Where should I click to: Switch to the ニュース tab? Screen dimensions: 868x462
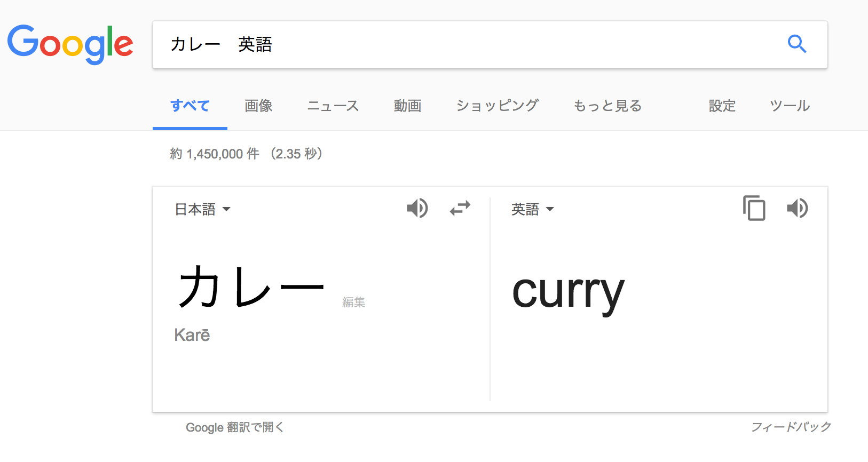(x=333, y=106)
